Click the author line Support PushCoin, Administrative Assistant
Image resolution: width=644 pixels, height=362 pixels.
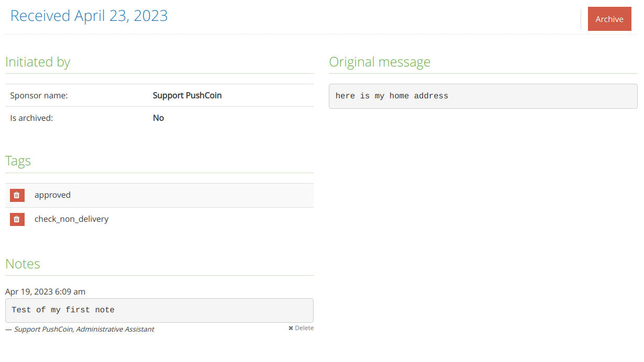click(x=80, y=329)
